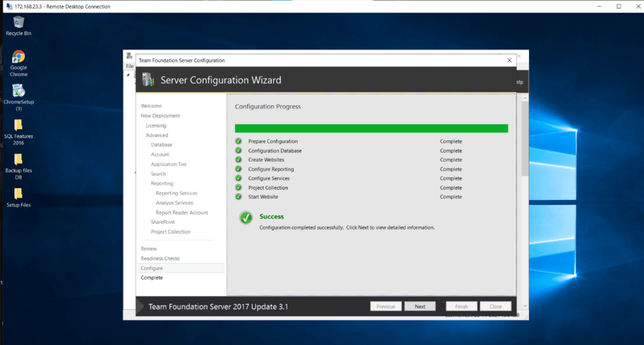Viewport: 644px width, 345px height.
Task: Click the scroll down arrow in background window
Action: [525, 306]
